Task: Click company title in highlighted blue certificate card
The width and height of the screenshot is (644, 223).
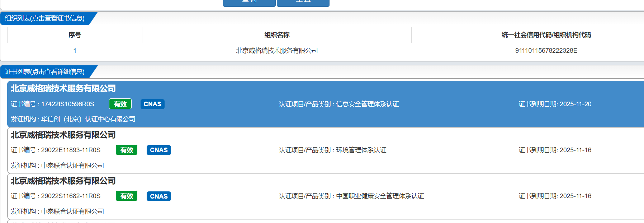Action: click(63, 89)
